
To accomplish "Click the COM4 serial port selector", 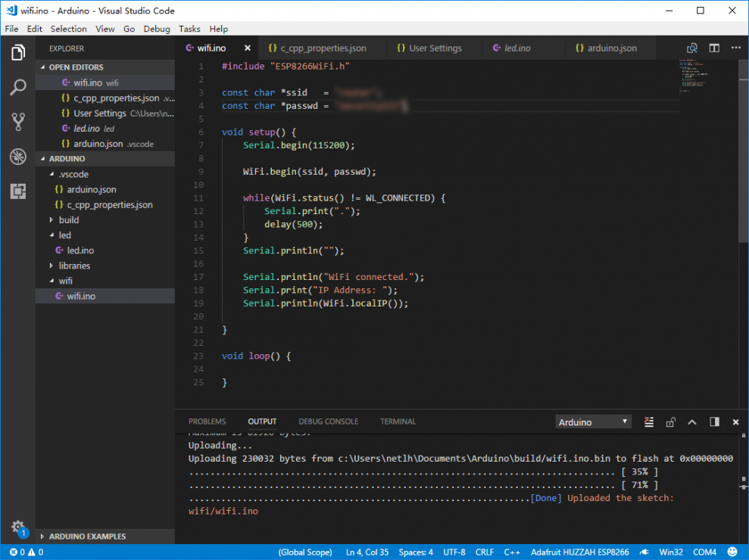I will (x=704, y=552).
